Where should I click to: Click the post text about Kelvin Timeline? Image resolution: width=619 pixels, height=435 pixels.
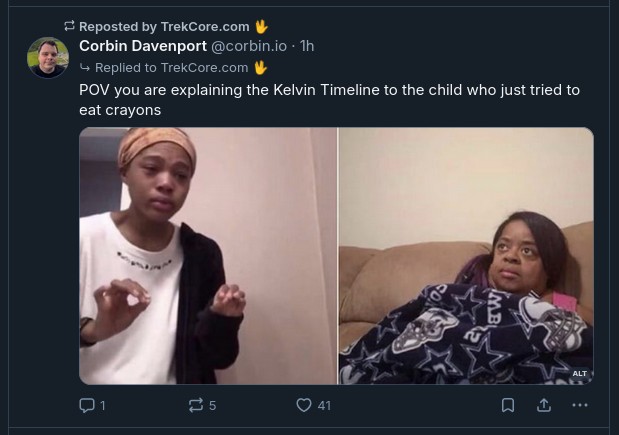[330, 100]
